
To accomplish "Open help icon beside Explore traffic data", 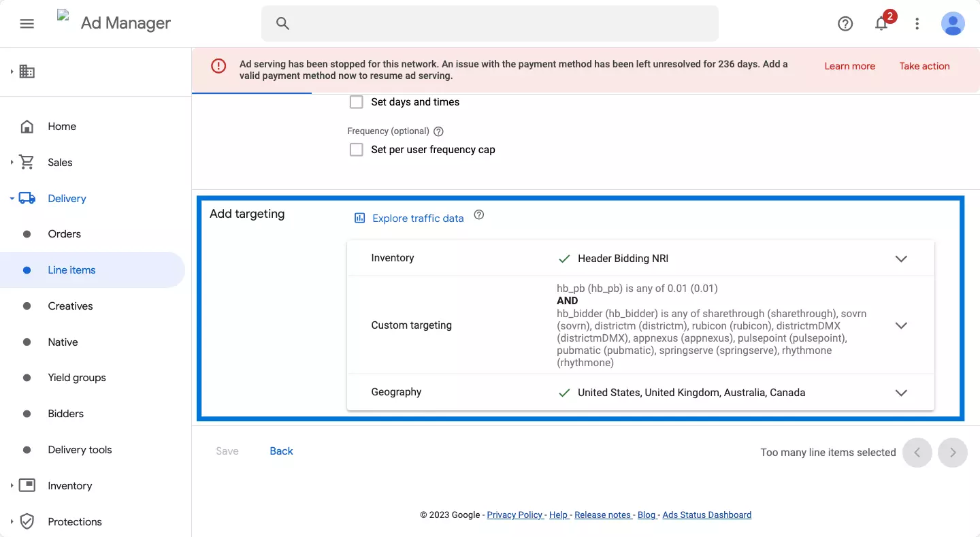I will click(x=479, y=215).
